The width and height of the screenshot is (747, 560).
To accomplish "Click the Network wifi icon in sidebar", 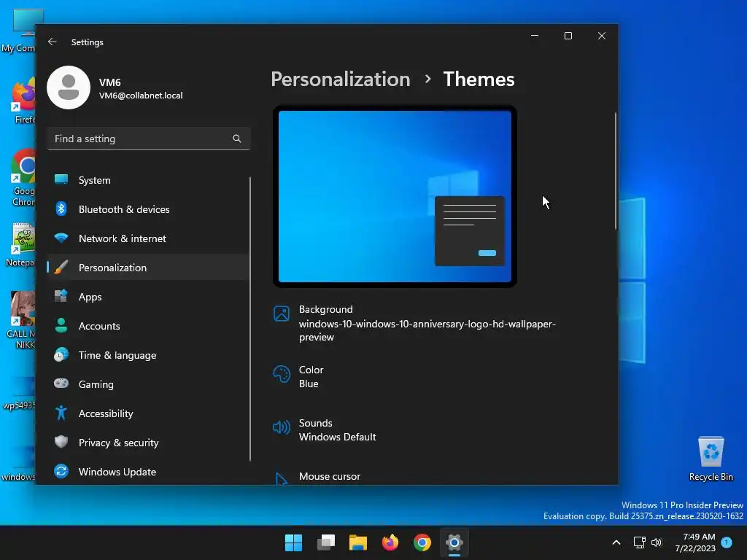I will (61, 238).
